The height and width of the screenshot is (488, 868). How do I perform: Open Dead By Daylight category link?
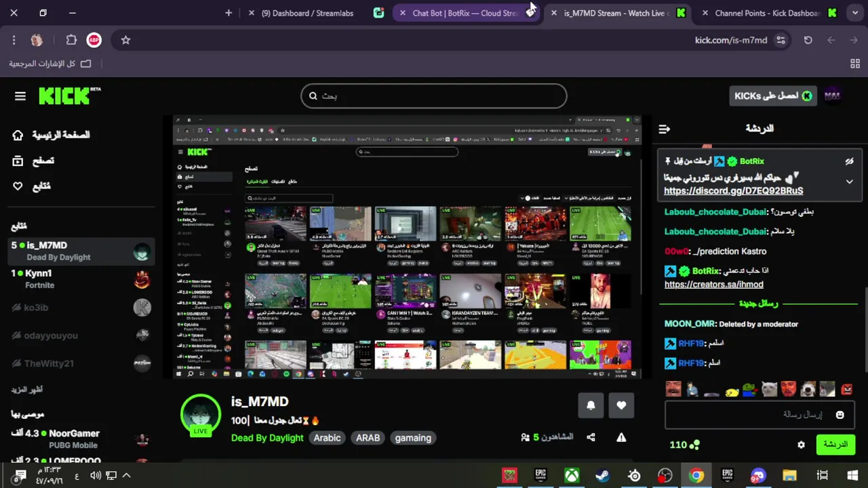click(x=267, y=438)
